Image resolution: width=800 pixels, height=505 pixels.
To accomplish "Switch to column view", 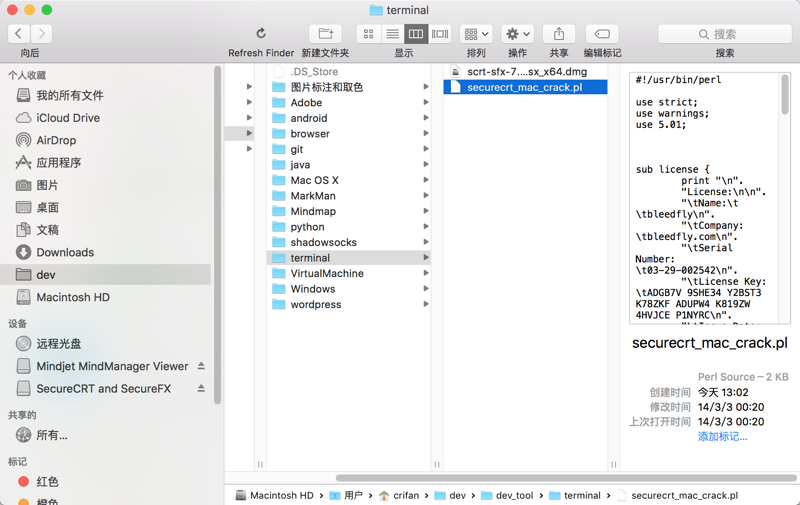I will [416, 34].
